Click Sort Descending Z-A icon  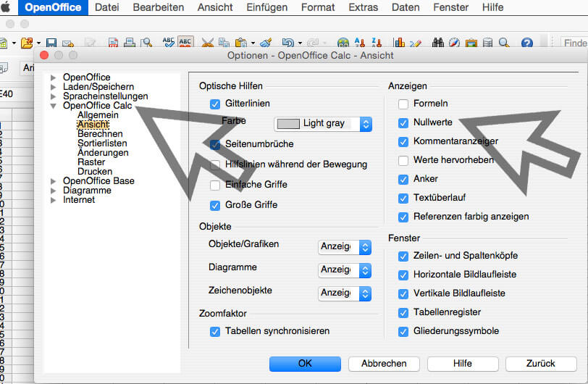pos(377,43)
